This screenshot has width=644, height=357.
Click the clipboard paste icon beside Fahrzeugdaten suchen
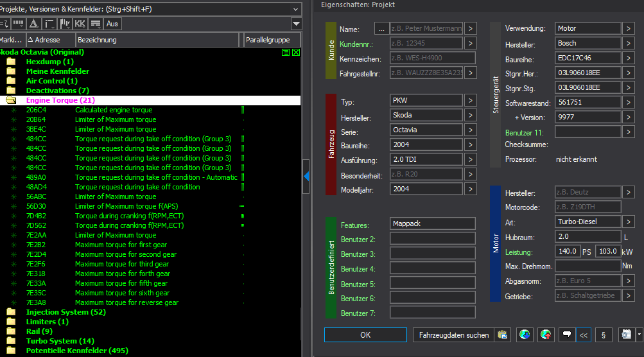pos(503,335)
